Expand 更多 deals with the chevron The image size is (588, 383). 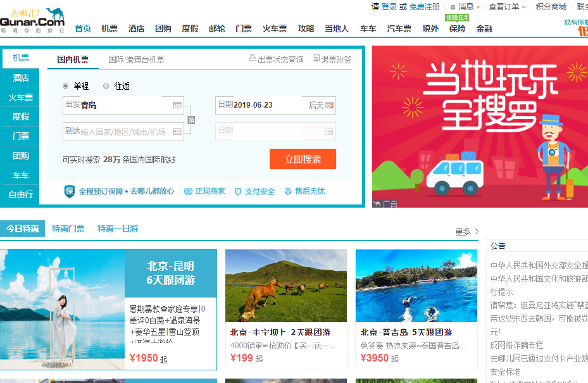(477, 232)
